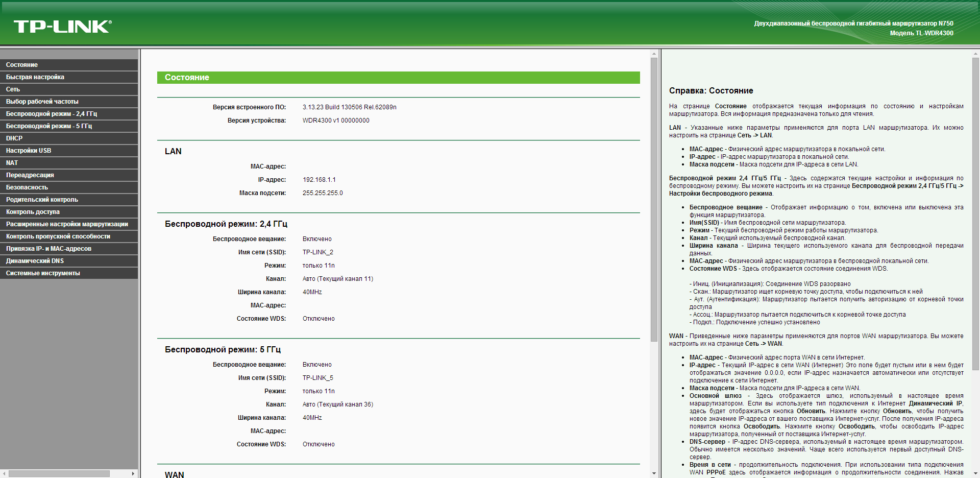Click the LAN IP address 192.168.1.1
The width and height of the screenshot is (980, 478).
click(x=319, y=180)
